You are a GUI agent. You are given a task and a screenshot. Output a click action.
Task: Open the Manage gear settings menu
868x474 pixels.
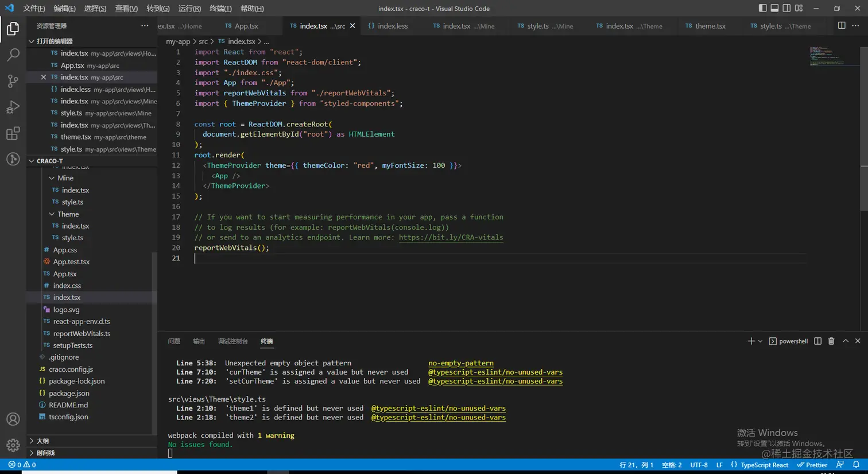pos(13,445)
